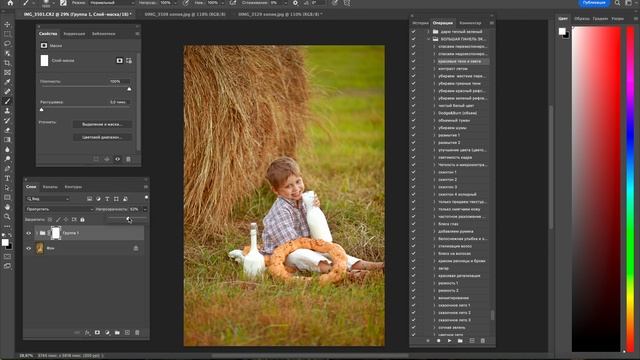The image size is (640, 360).
Task: Click the foreground color swatch in toolbar
Action: [x=5, y=243]
